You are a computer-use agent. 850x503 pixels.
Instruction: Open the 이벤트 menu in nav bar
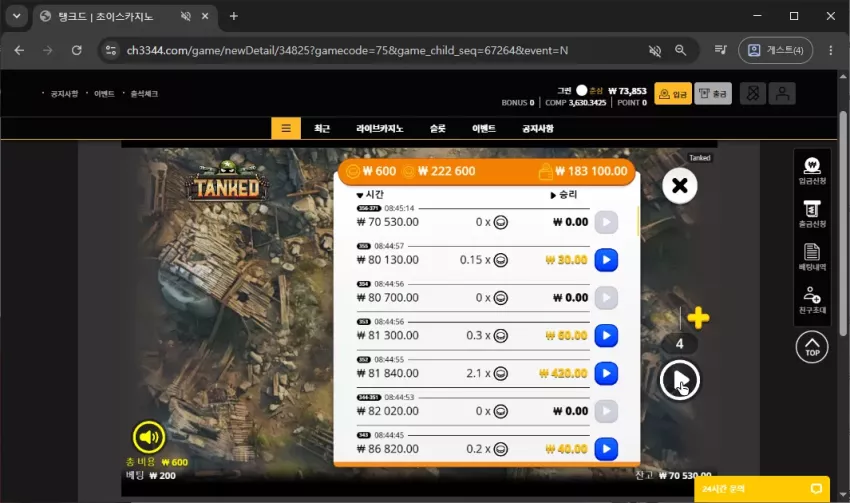click(x=484, y=128)
